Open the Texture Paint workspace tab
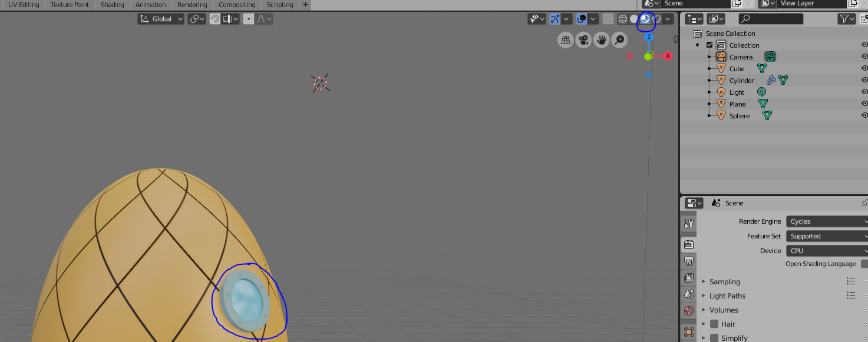 [x=70, y=5]
